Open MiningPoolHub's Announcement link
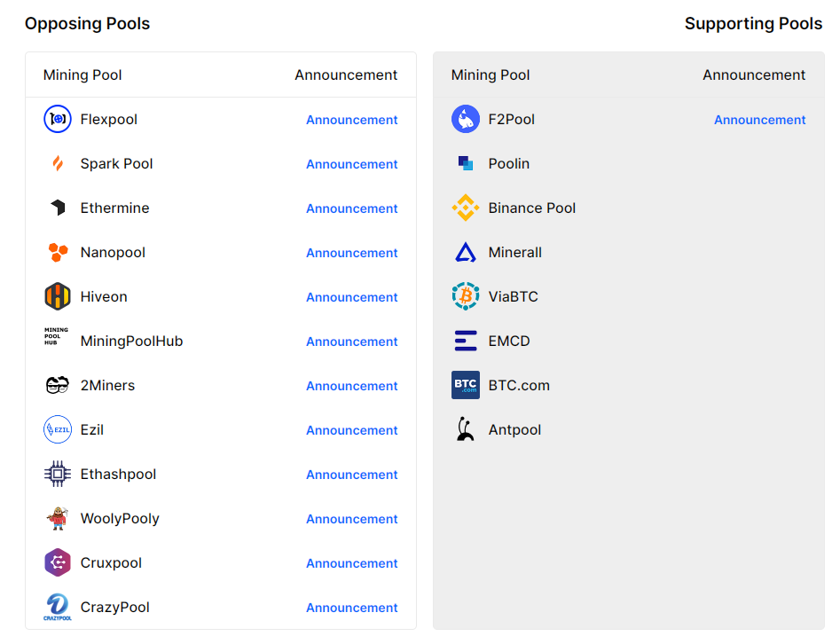Viewport: 840px width, 644px height. click(x=352, y=342)
